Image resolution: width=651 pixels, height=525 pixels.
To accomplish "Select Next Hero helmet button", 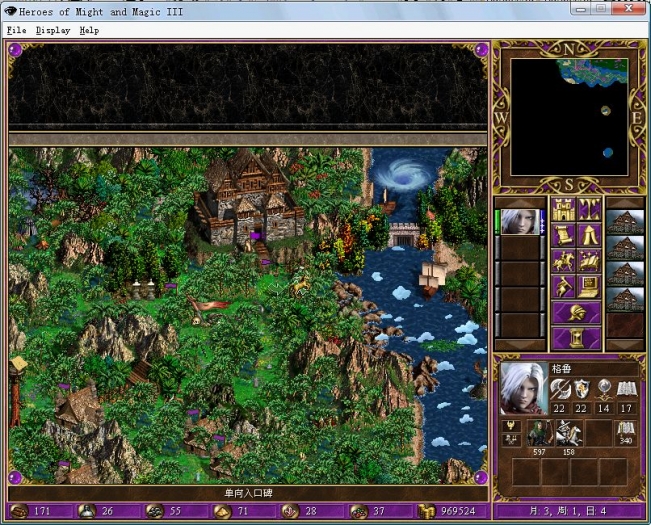I will [x=576, y=313].
